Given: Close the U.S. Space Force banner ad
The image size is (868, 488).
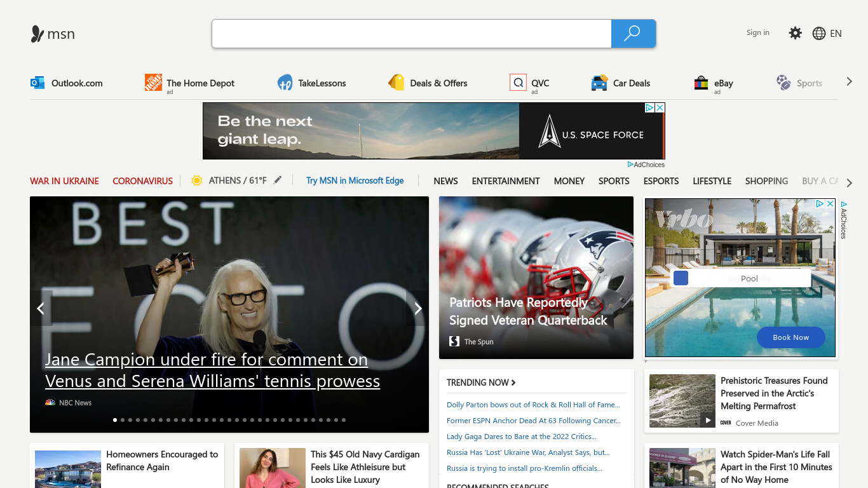Looking at the screenshot, I should (x=660, y=108).
